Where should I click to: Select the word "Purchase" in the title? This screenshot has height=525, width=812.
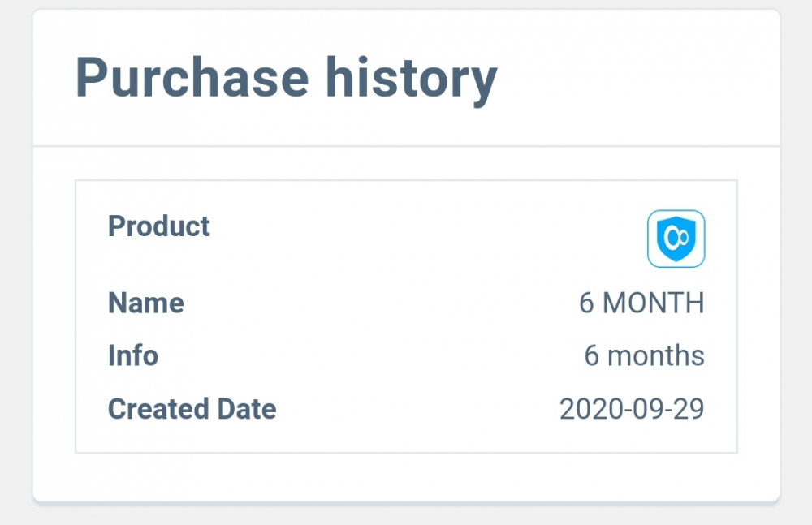192,79
